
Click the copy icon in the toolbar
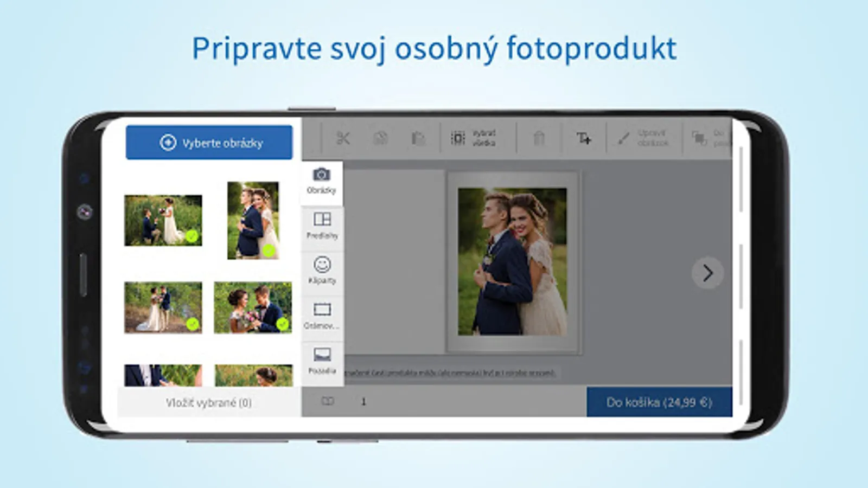tap(380, 138)
